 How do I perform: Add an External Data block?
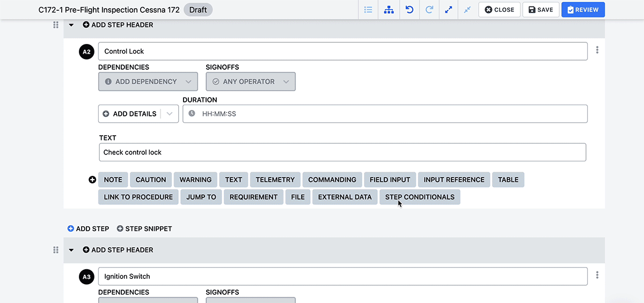click(x=345, y=197)
